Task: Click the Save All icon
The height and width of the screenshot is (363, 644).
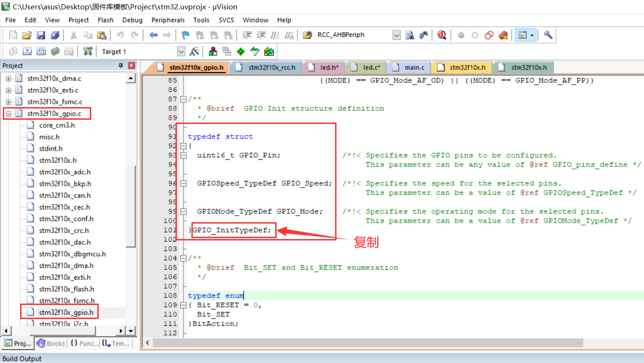Action: (x=55, y=35)
